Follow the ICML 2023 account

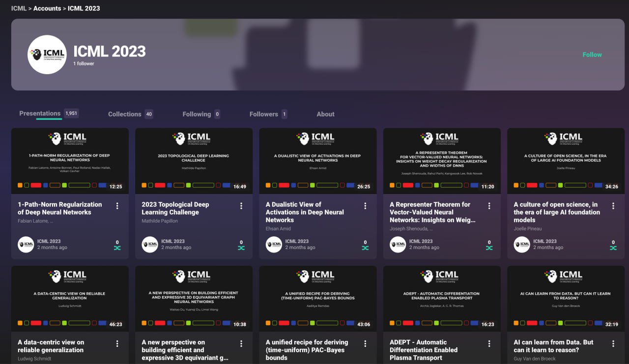592,55
